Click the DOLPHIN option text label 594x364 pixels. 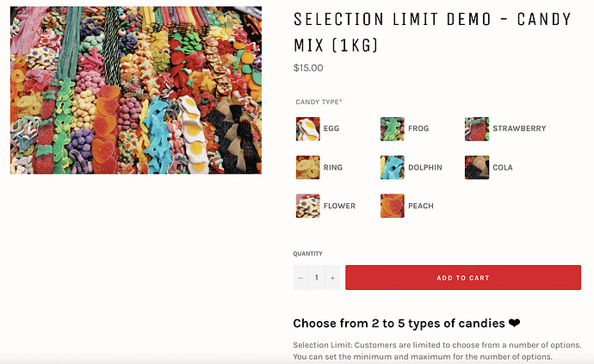coord(425,168)
